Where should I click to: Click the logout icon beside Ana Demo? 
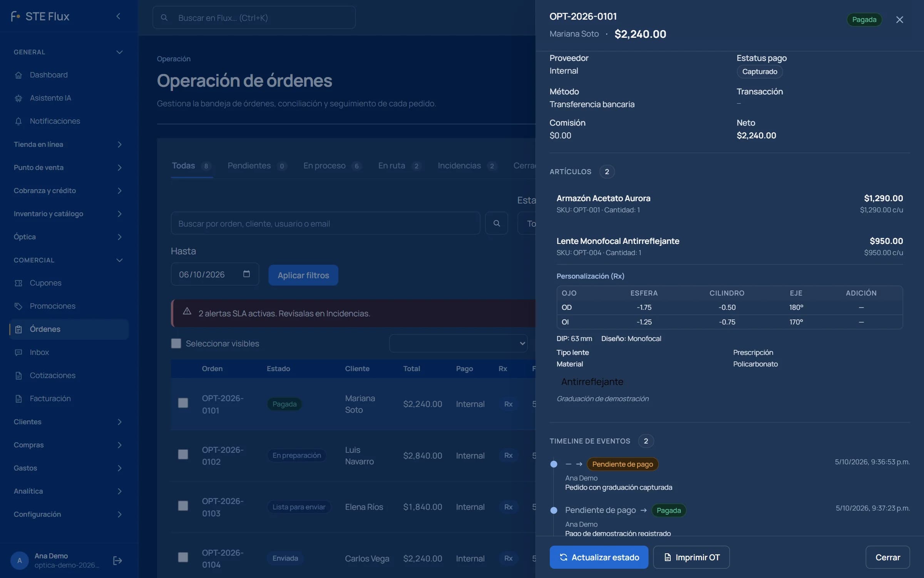(x=117, y=561)
